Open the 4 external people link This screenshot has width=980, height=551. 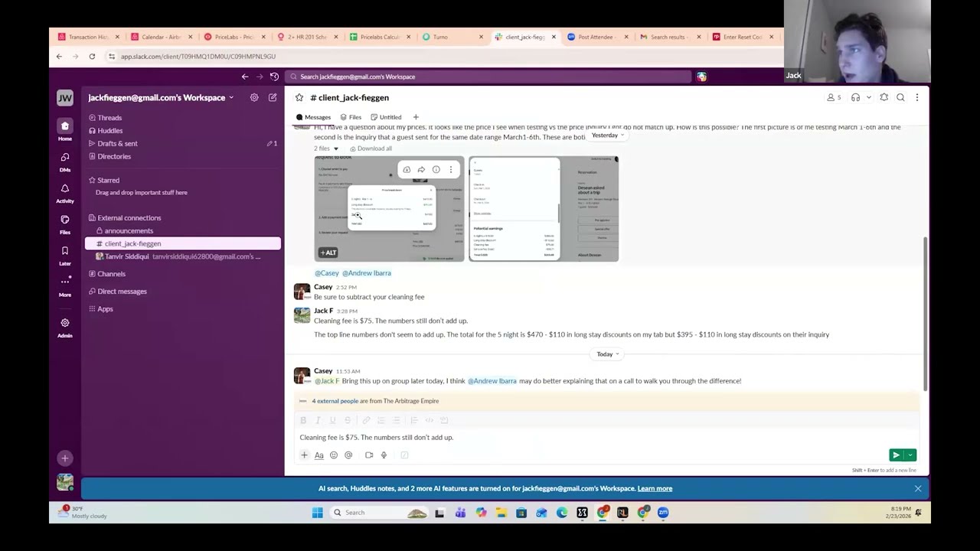(335, 401)
